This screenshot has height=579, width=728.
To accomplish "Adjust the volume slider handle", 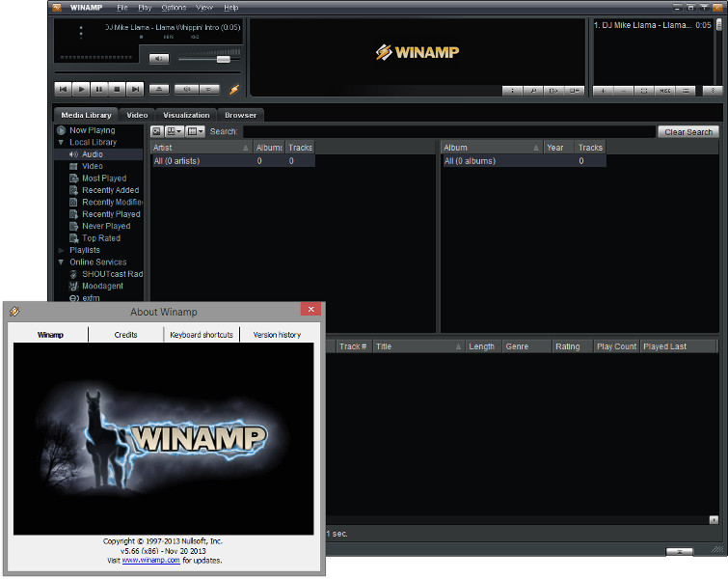I will (224, 59).
